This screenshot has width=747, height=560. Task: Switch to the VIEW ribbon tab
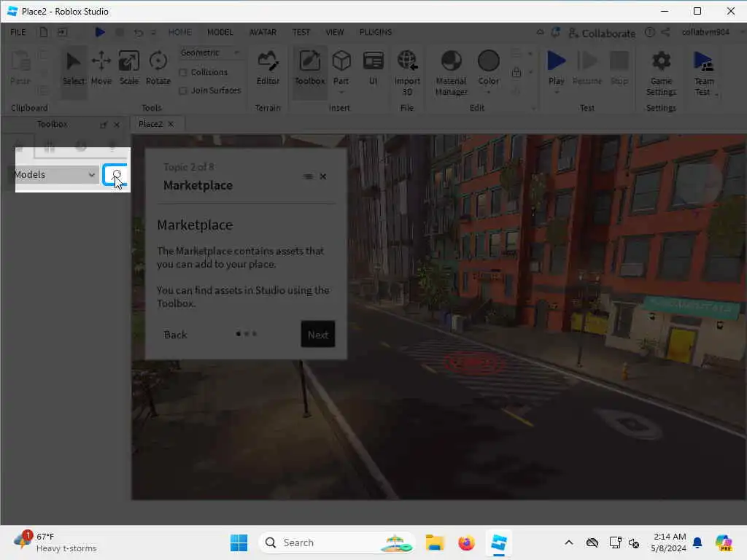point(334,32)
